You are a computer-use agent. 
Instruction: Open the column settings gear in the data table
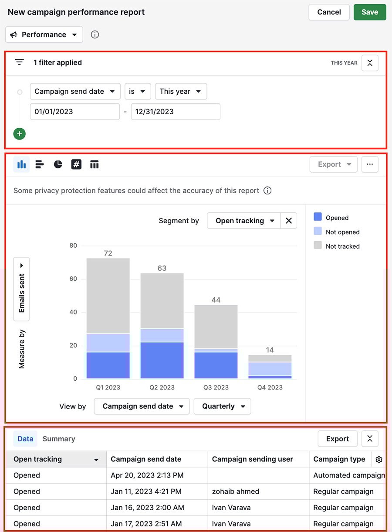click(x=378, y=459)
